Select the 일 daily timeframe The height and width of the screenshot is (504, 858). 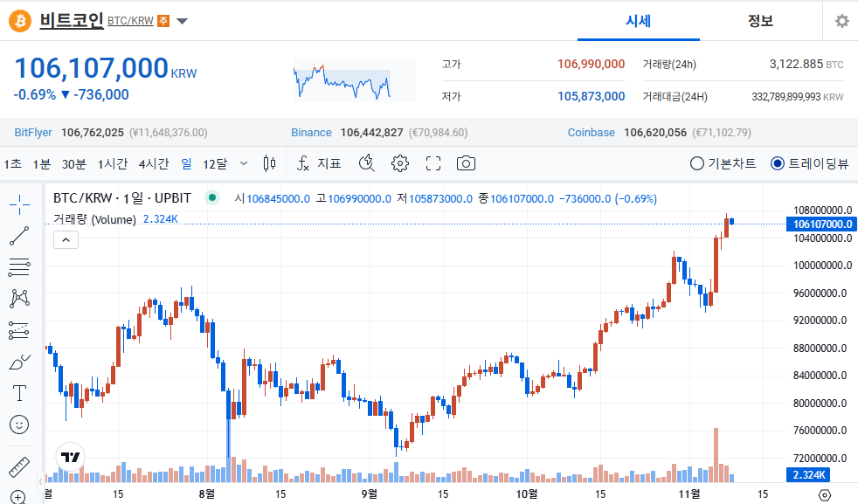(187, 163)
